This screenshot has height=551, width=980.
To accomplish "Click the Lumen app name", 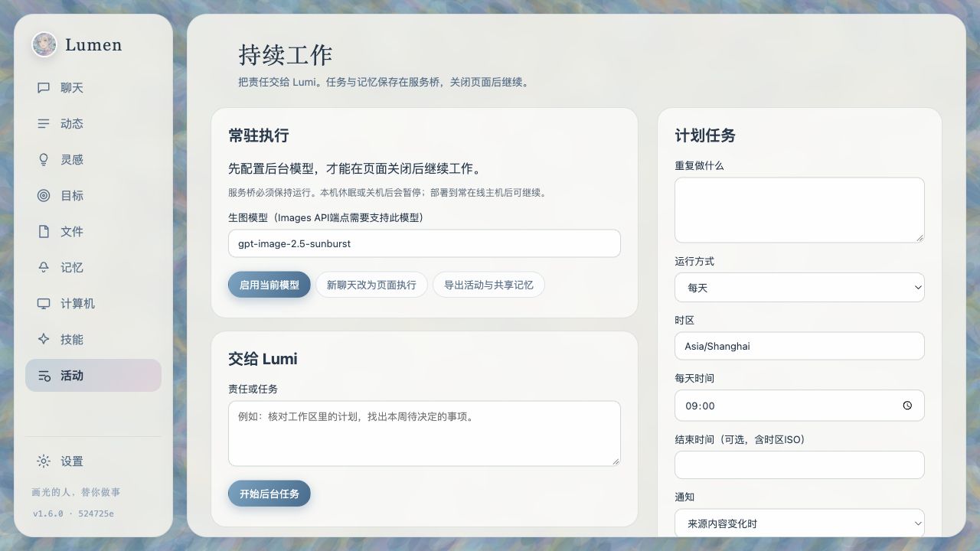I will click(x=93, y=44).
